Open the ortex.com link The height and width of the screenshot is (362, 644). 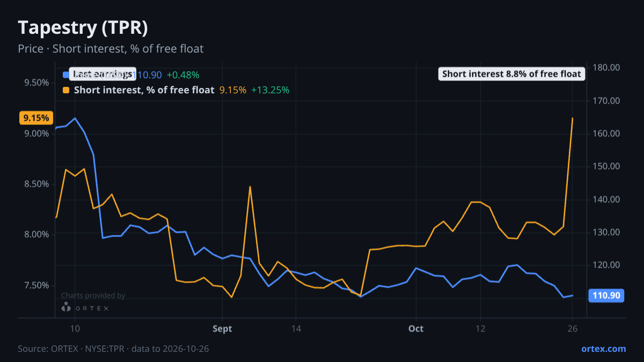603,349
